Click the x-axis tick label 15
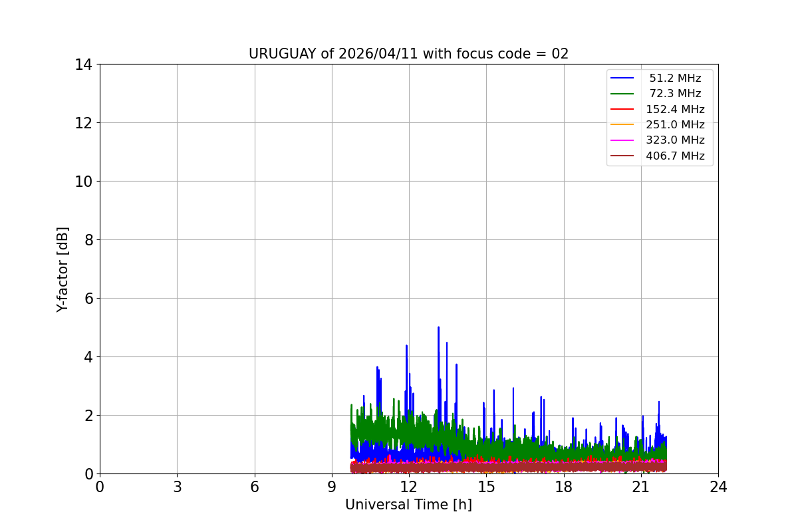Image resolution: width=798 pixels, height=532 pixels. [x=486, y=487]
